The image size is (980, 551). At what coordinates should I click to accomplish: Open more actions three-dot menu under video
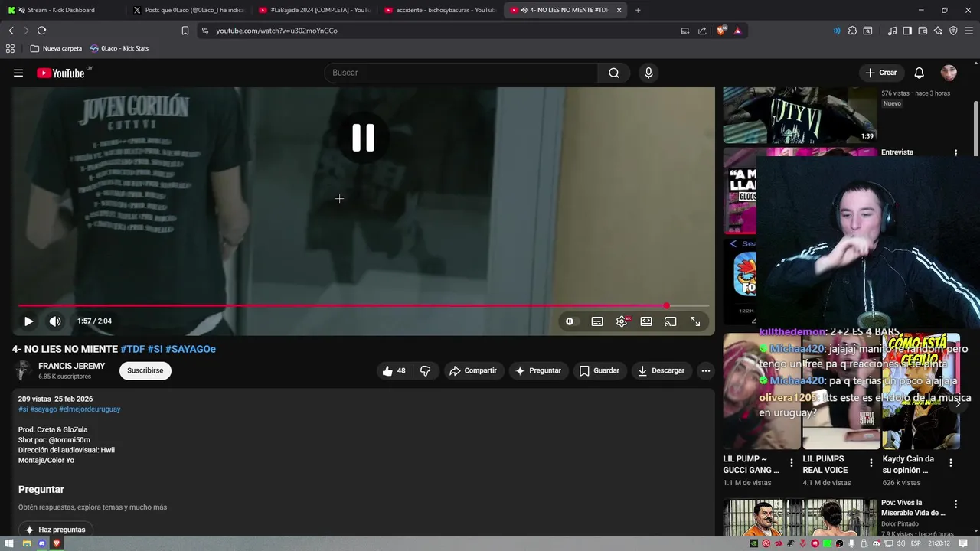click(706, 370)
